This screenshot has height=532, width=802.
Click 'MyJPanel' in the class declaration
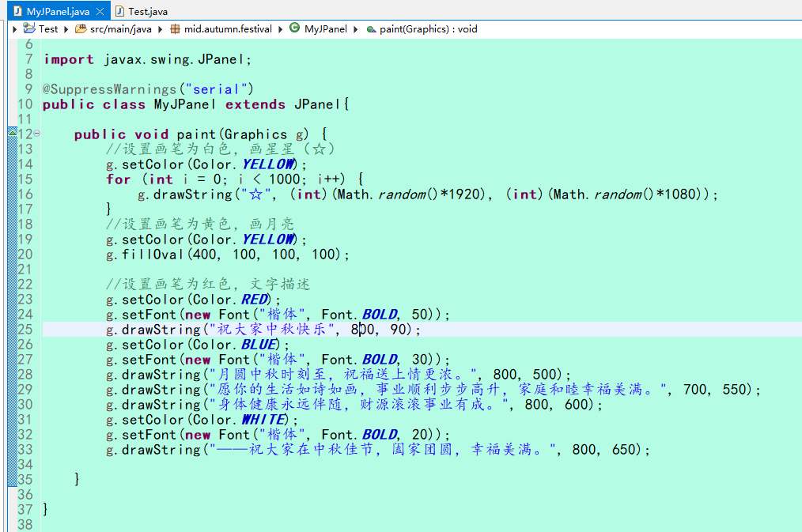[x=184, y=104]
